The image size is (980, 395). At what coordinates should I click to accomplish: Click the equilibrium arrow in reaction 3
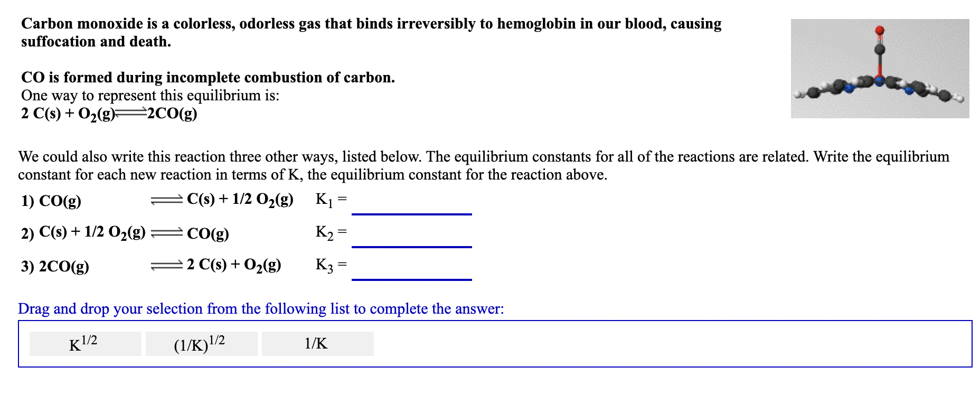pos(167,266)
